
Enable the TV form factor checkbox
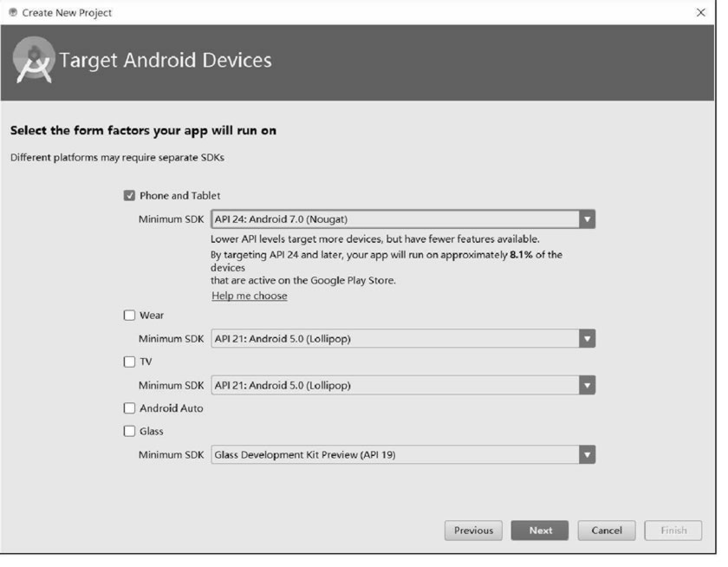pos(129,362)
